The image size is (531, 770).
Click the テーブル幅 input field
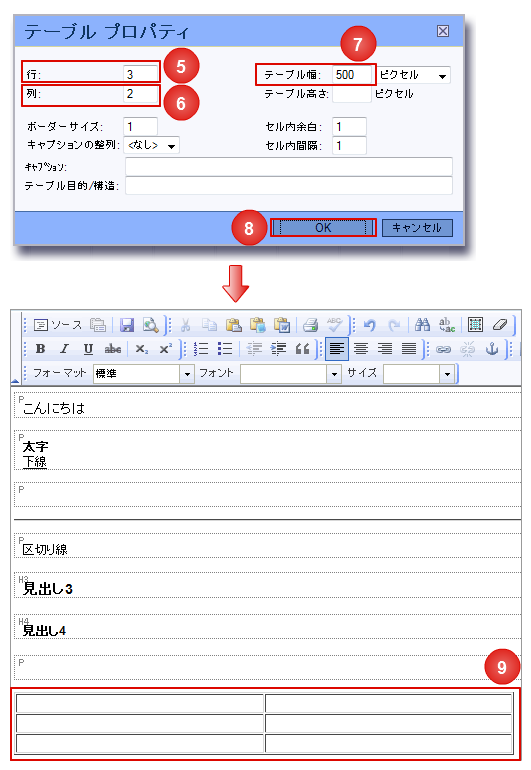pos(352,75)
